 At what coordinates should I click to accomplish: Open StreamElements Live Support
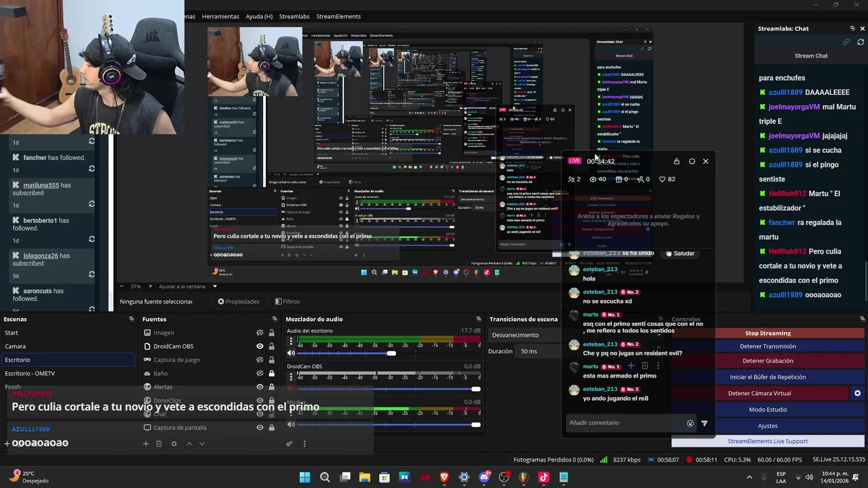768,441
